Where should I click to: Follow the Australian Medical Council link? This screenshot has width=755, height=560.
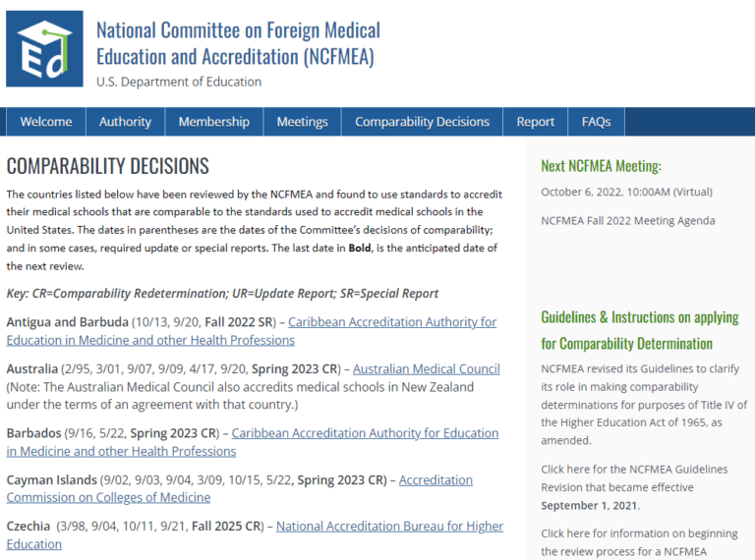click(426, 369)
